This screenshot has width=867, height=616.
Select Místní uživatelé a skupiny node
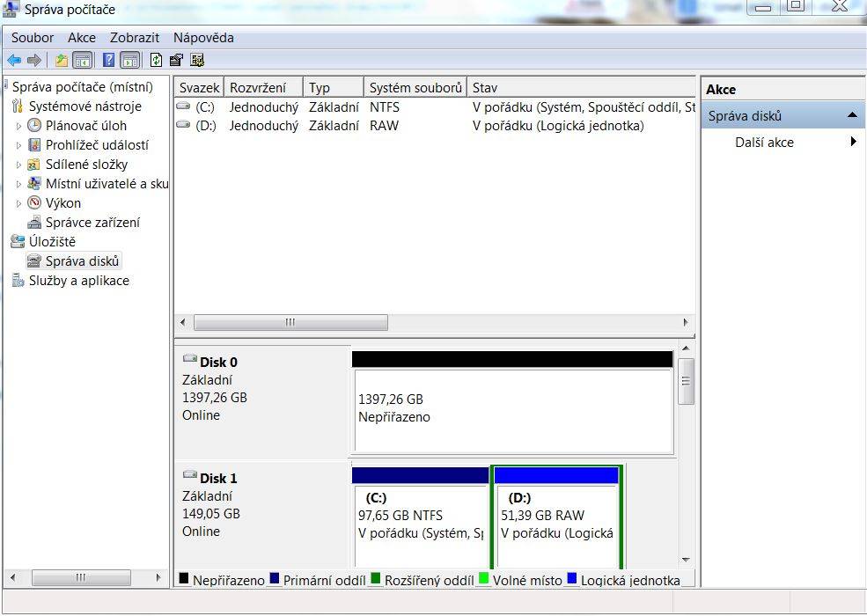click(107, 184)
